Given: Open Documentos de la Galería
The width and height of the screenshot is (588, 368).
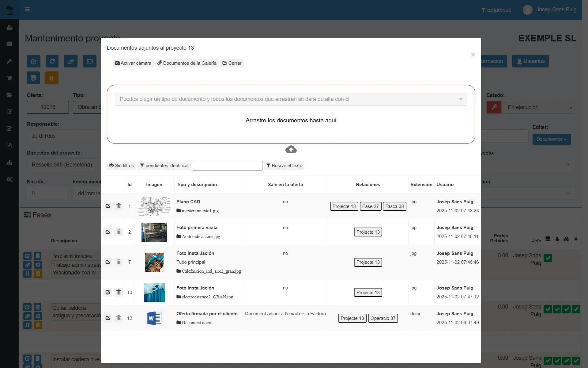Looking at the screenshot, I should (x=187, y=63).
